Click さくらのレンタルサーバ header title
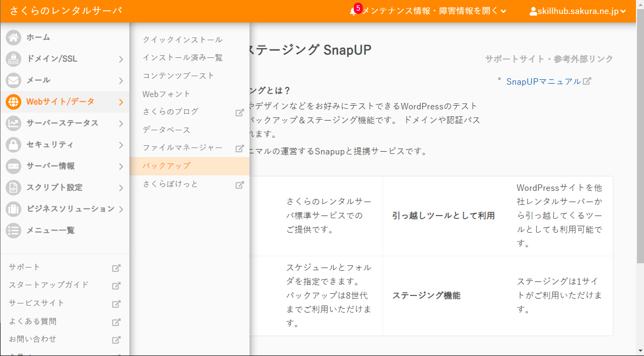Image resolution: width=644 pixels, height=356 pixels. coord(66,11)
